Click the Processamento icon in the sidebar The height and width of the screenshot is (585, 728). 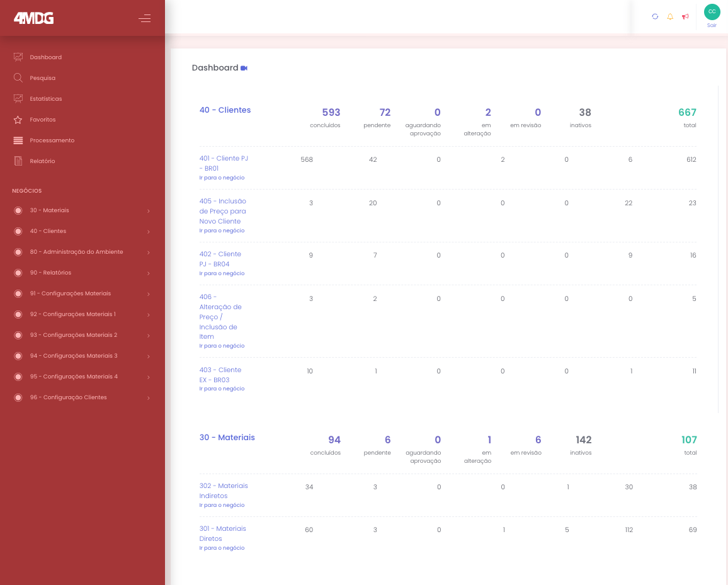coord(18,140)
